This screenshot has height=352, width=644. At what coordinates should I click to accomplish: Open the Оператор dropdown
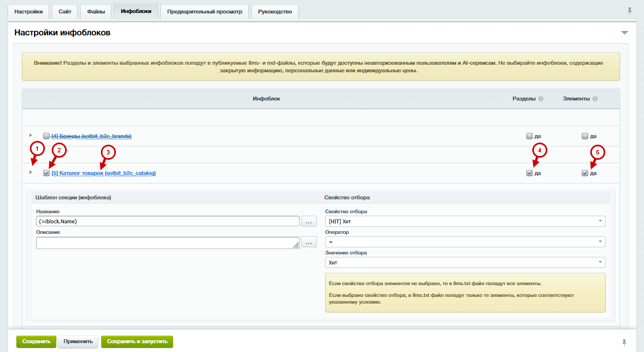click(465, 242)
